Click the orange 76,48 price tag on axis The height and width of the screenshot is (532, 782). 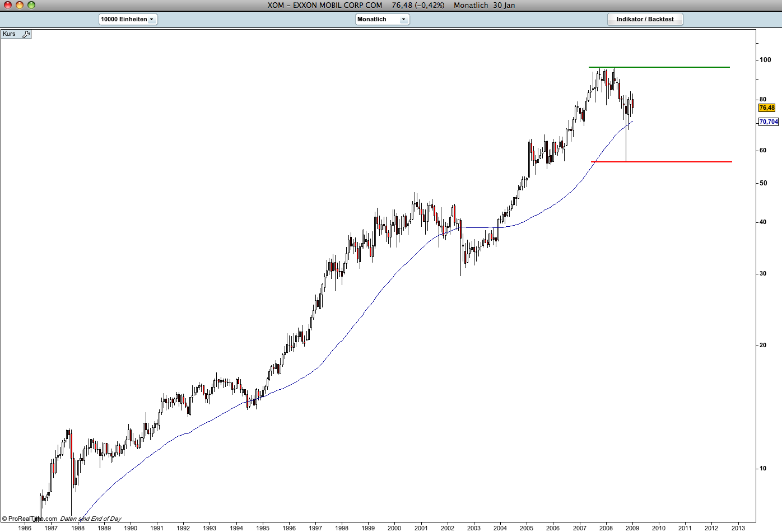(767, 108)
